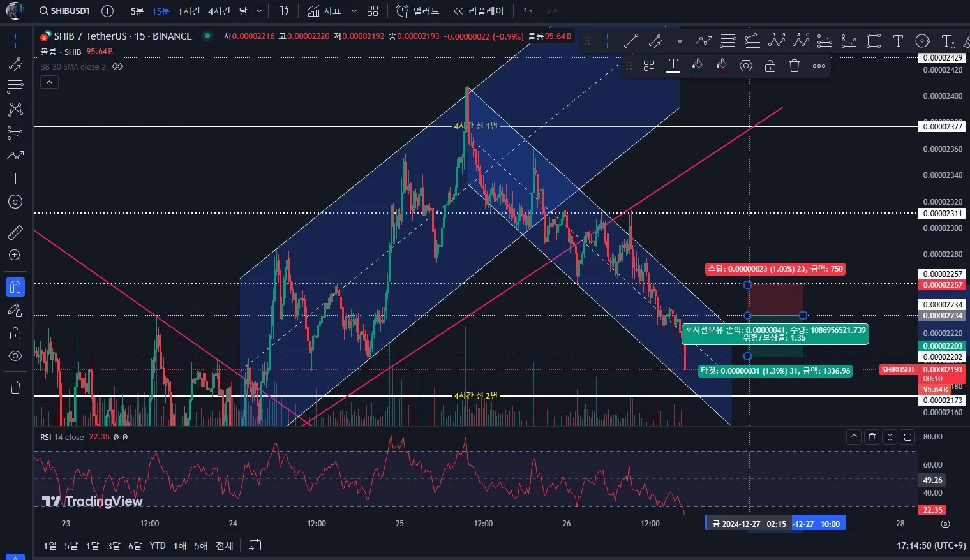Switch to the 4시간 interval
This screenshot has width=970, height=560.
[219, 11]
